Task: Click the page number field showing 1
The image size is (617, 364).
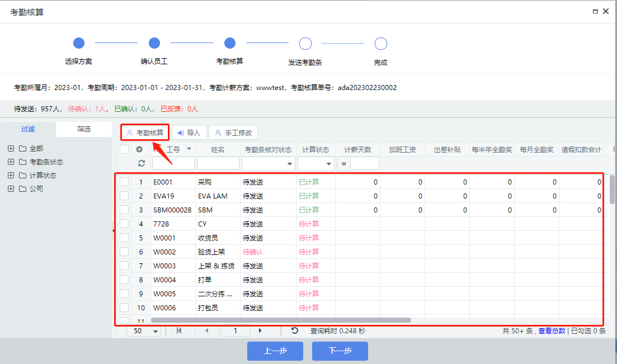Action: coord(236,331)
